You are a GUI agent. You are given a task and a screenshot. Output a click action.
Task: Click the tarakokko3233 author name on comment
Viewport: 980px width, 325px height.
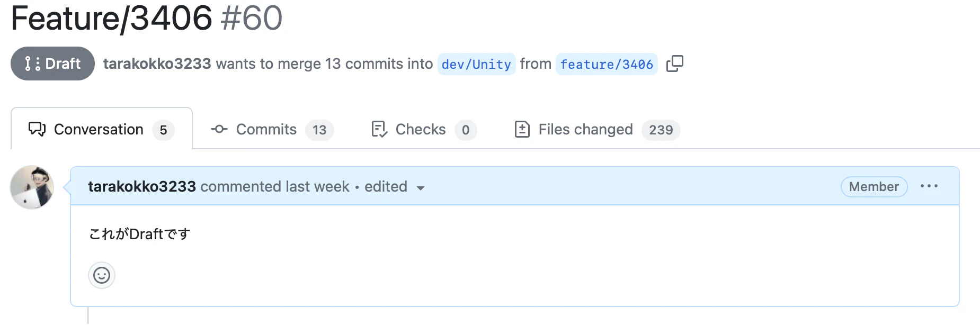click(x=142, y=186)
